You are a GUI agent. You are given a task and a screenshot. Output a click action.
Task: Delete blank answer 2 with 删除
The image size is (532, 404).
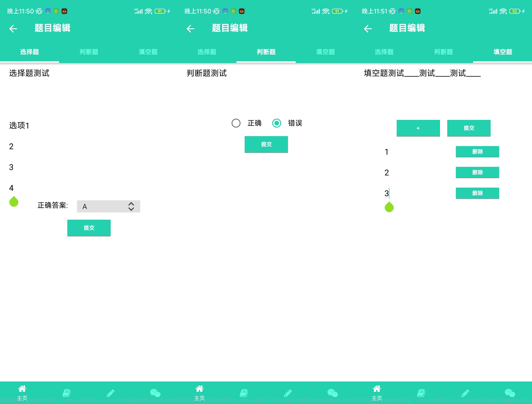pyautogui.click(x=477, y=172)
